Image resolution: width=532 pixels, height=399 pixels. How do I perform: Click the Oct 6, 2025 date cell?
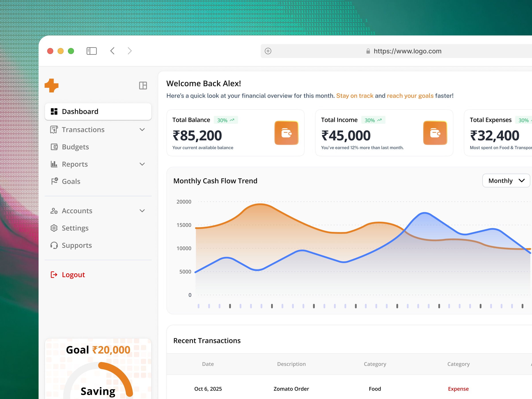(x=208, y=389)
